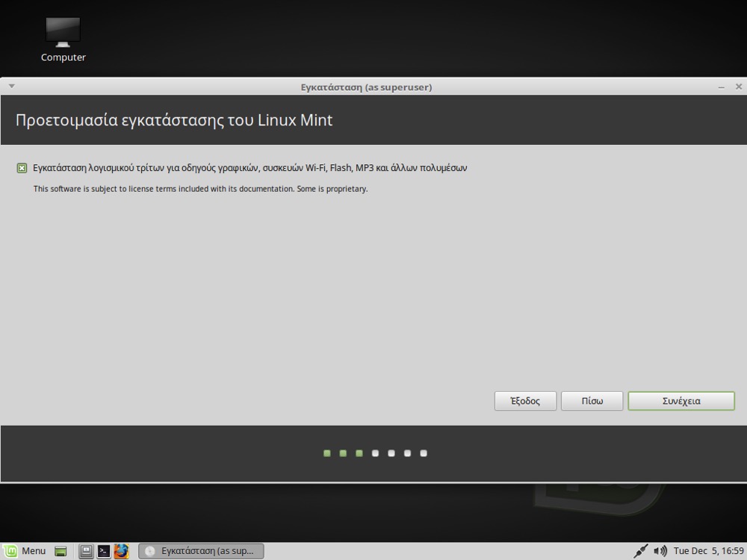The image size is (747, 560).
Task: Select the Εγκατάσταση taskbar window entry
Action: [x=201, y=551]
